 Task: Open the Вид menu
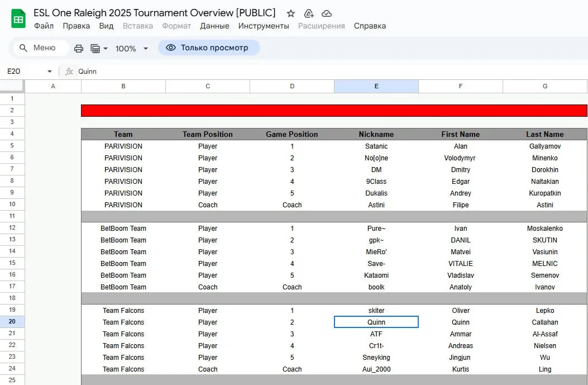(106, 26)
